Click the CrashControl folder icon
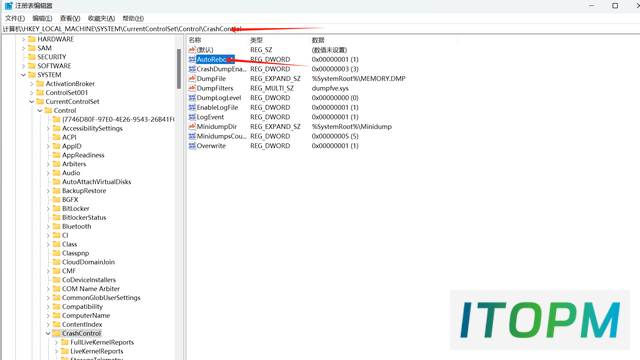The width and height of the screenshot is (640, 360). coord(56,333)
